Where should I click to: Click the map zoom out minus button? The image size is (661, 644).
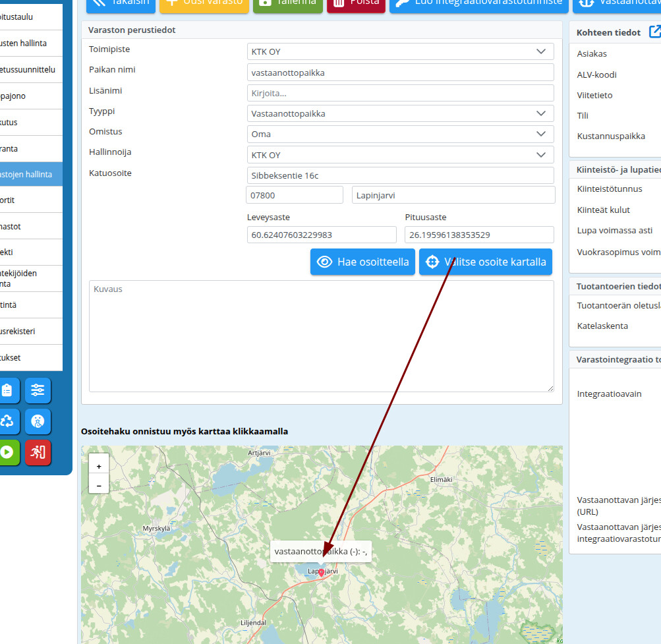click(99, 485)
